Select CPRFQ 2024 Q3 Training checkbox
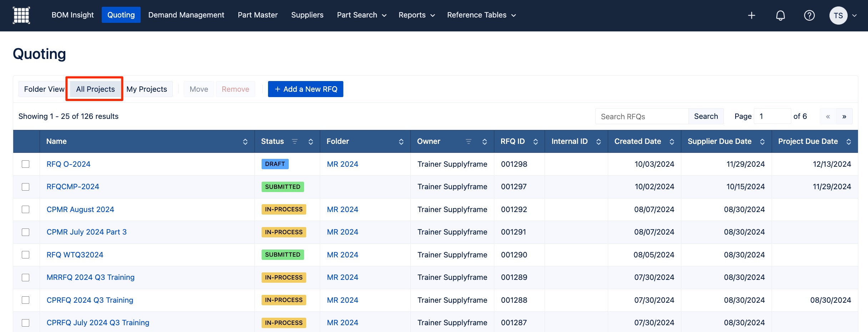This screenshot has width=868, height=332. pos(26,300)
